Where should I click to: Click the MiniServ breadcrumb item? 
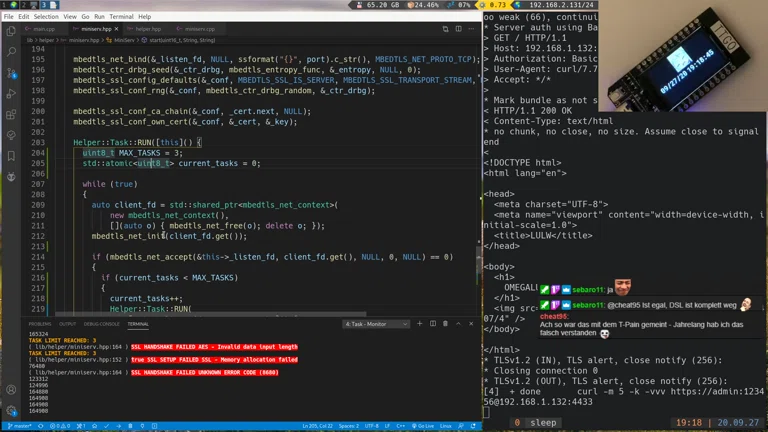coord(124,40)
